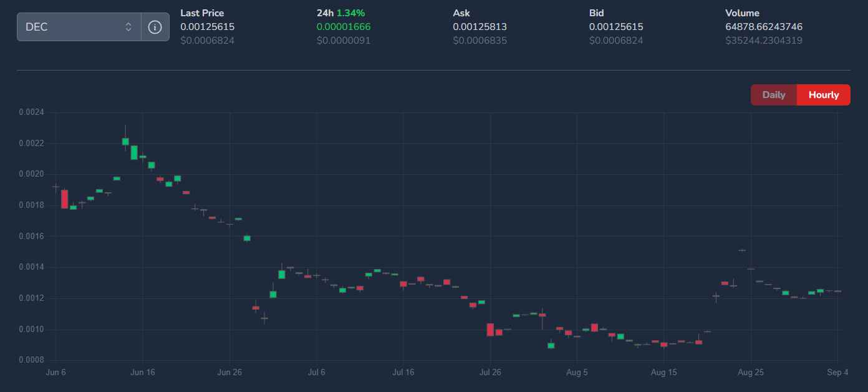Select the Jun 26 date label

[x=229, y=373]
